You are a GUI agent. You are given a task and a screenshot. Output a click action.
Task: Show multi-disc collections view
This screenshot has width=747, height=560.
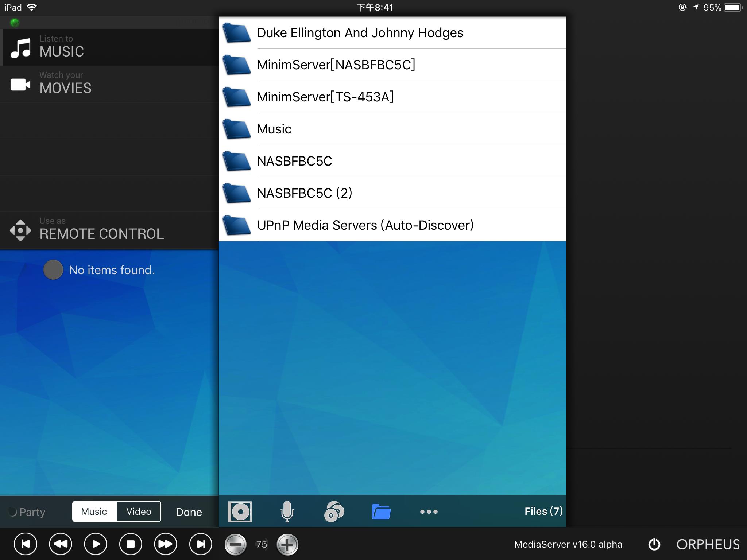334,512
